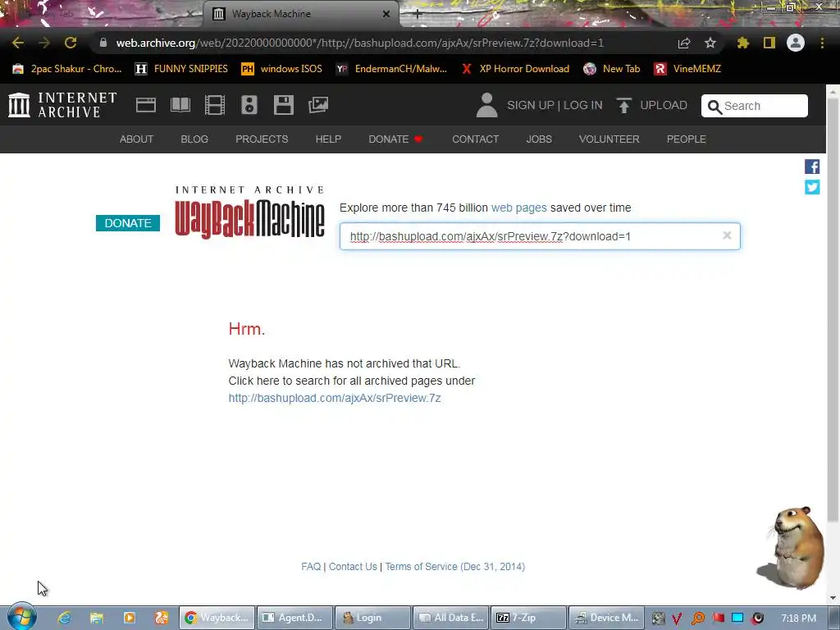Open the ABOUT menu item
This screenshot has height=630, width=840.
(x=136, y=139)
